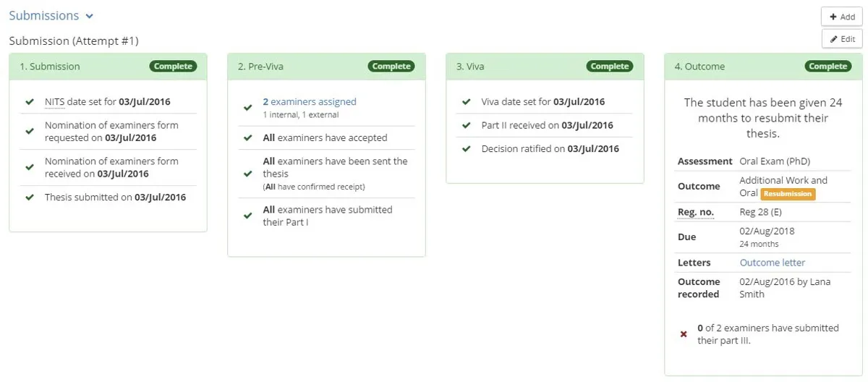Click the Complete badge on Submission panel
This screenshot has width=868, height=382.
pyautogui.click(x=174, y=67)
